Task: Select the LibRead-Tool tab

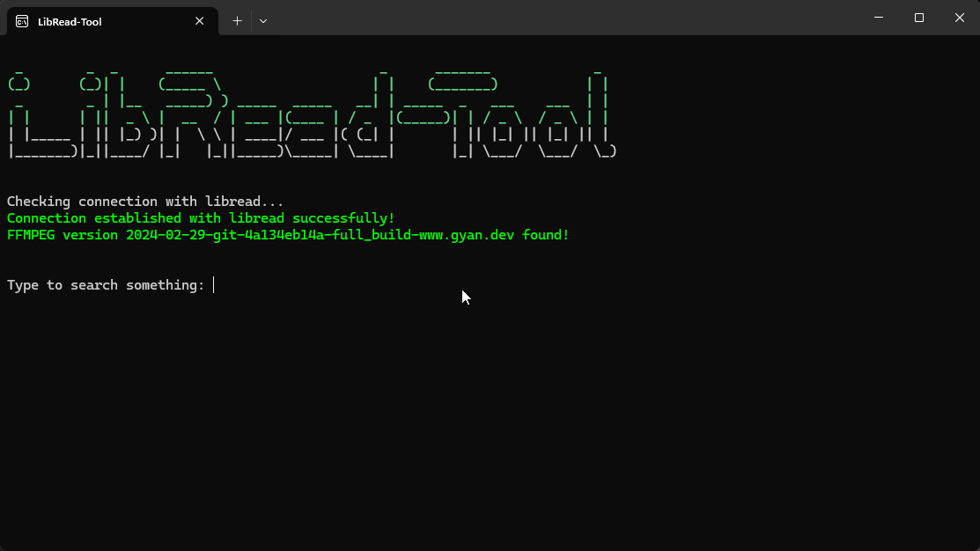Action: coord(71,21)
